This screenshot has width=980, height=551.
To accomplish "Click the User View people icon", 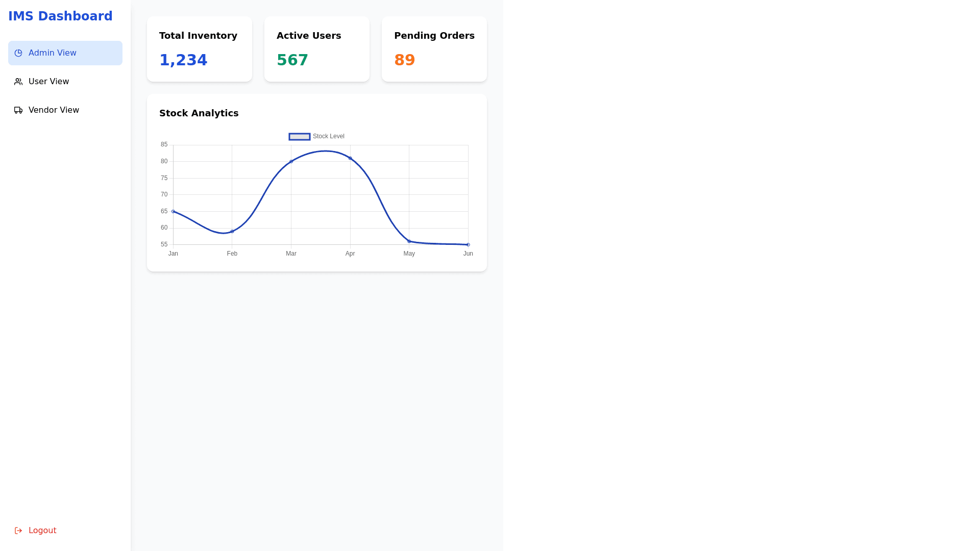I will pos(18,82).
